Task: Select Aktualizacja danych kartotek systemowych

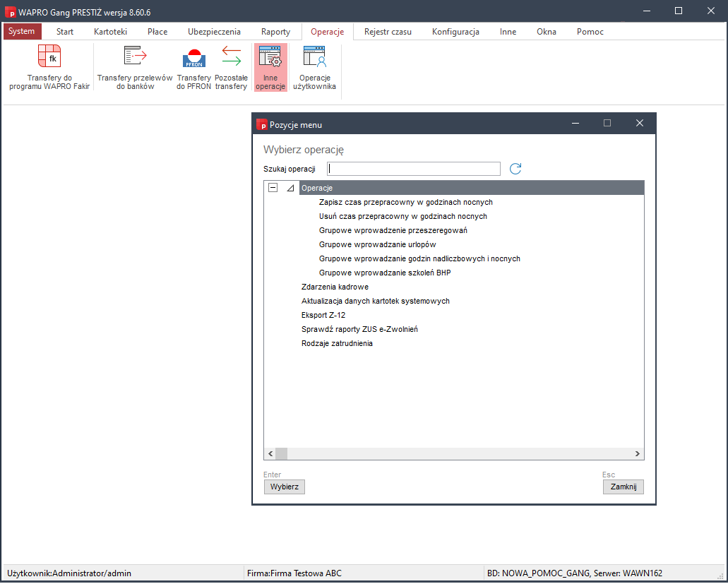Action: [376, 302]
